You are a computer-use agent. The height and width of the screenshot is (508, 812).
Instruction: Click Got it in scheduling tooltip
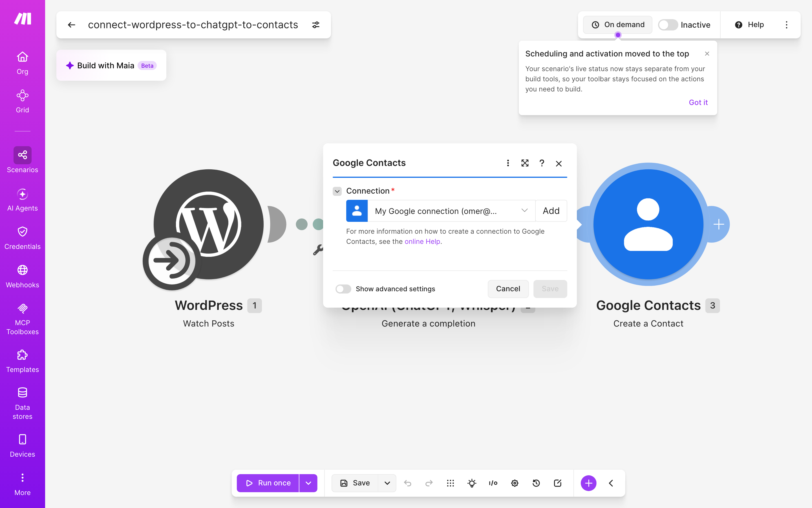tap(698, 102)
